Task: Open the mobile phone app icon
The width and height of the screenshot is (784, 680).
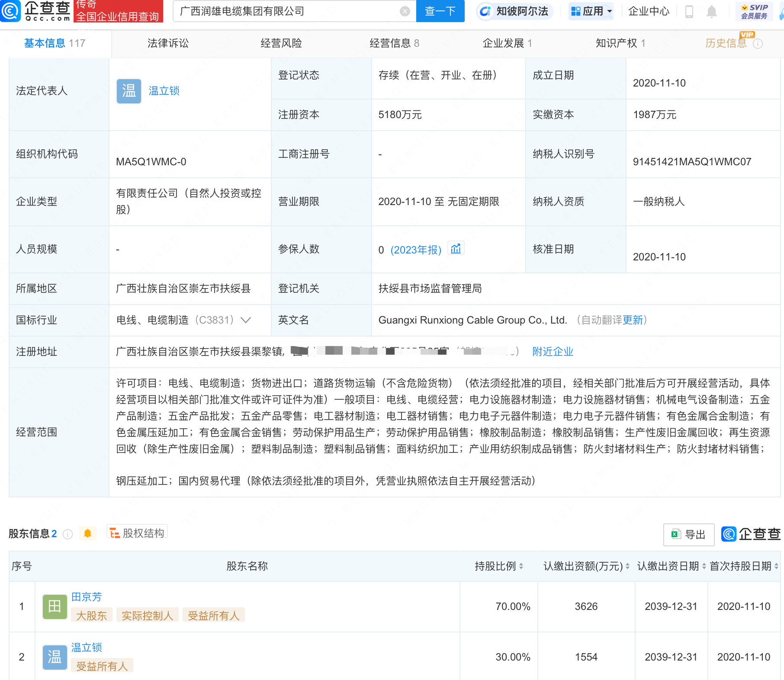Action: (x=689, y=12)
